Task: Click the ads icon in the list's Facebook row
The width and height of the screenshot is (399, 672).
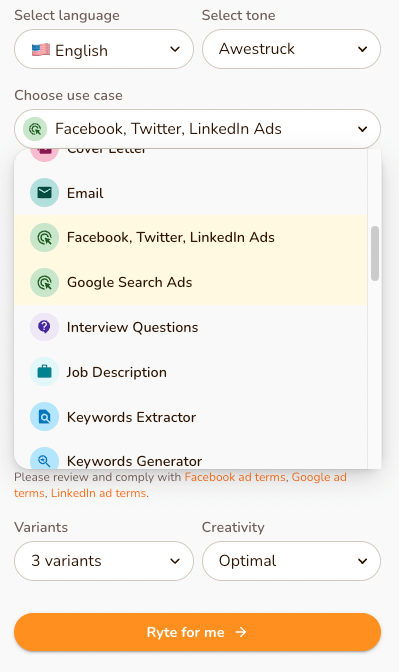Action: pyautogui.click(x=44, y=237)
